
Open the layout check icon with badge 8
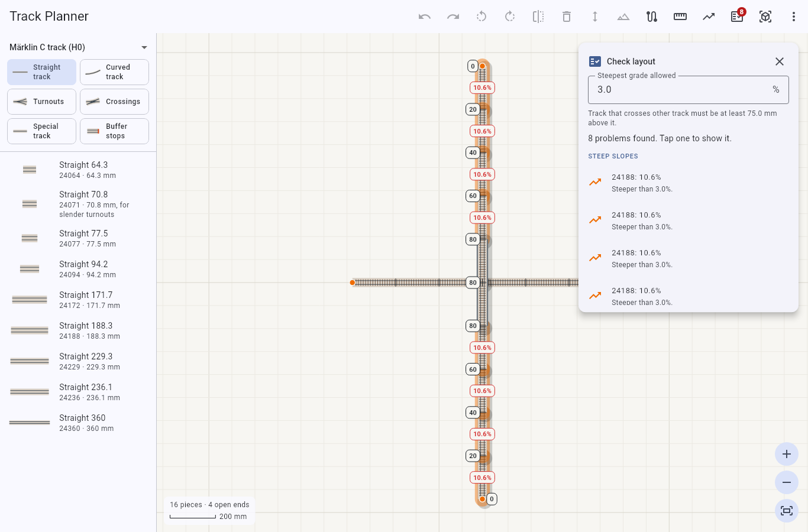pyautogui.click(x=737, y=17)
